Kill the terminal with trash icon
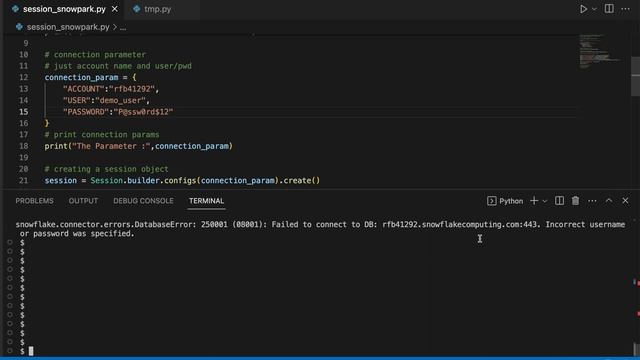This screenshot has height=360, width=640. [x=576, y=200]
